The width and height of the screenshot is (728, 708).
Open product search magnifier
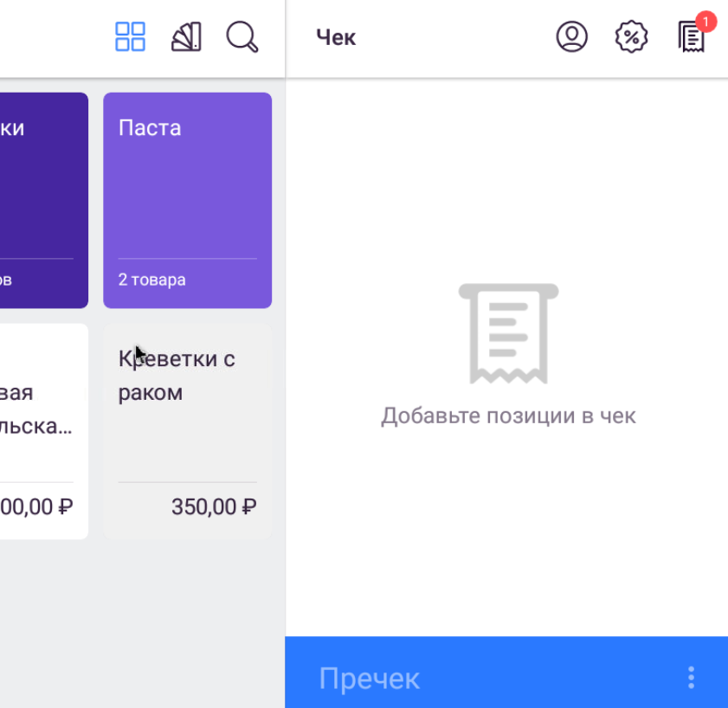242,36
